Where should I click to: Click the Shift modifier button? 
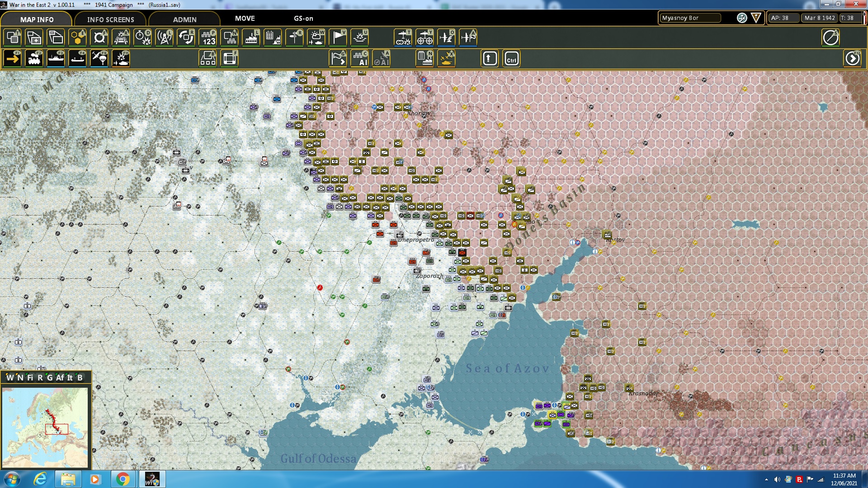coord(489,58)
